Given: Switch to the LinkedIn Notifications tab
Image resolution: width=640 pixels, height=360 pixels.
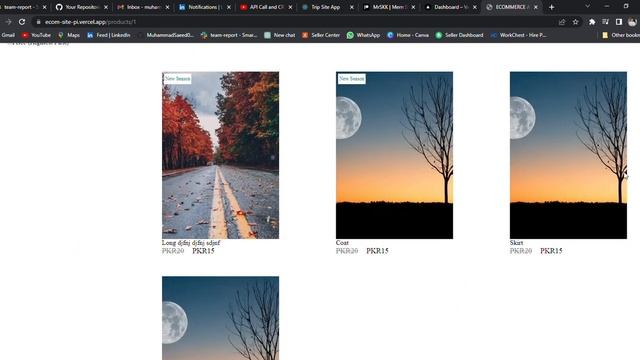Looking at the screenshot, I should click(204, 7).
